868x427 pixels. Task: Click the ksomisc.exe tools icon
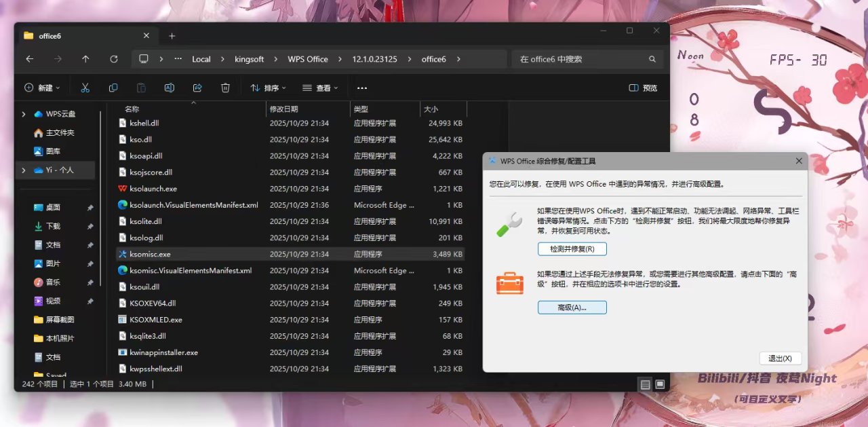123,254
